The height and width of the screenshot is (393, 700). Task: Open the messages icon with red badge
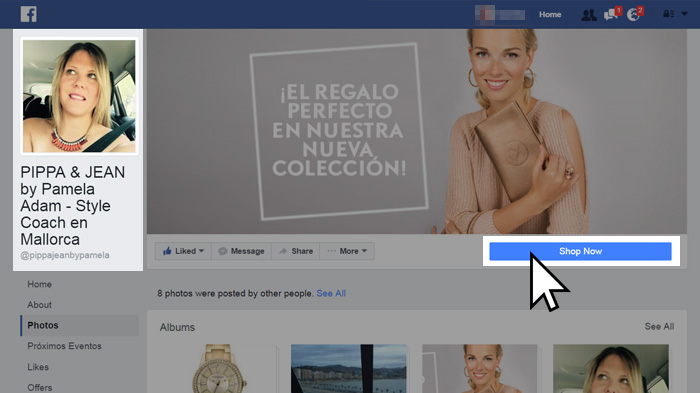click(612, 14)
